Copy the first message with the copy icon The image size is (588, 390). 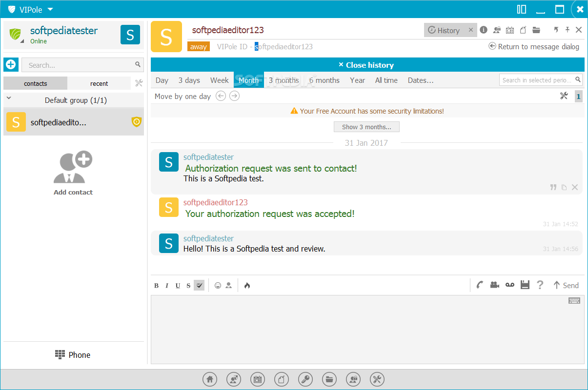[x=564, y=187]
